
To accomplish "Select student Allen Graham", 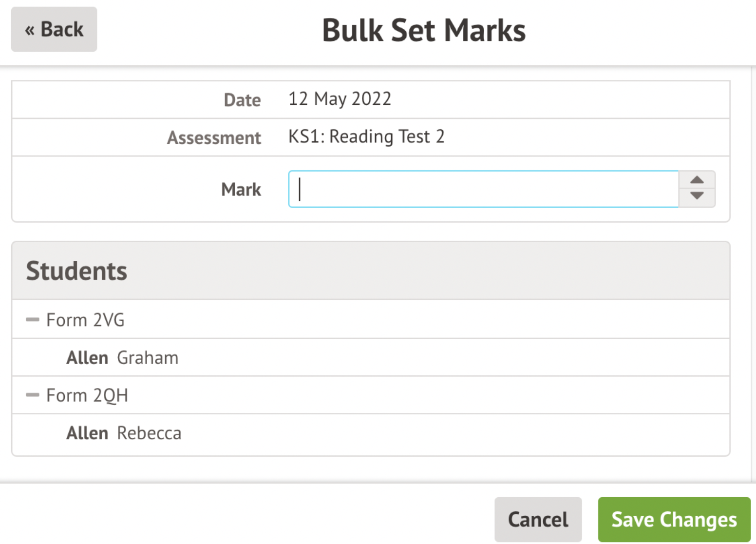I will point(123,358).
